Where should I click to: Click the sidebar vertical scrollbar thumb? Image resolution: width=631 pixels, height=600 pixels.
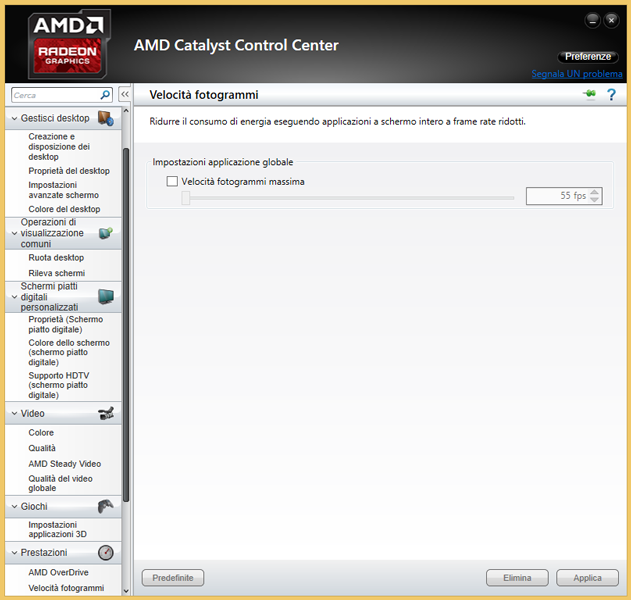(x=126, y=325)
